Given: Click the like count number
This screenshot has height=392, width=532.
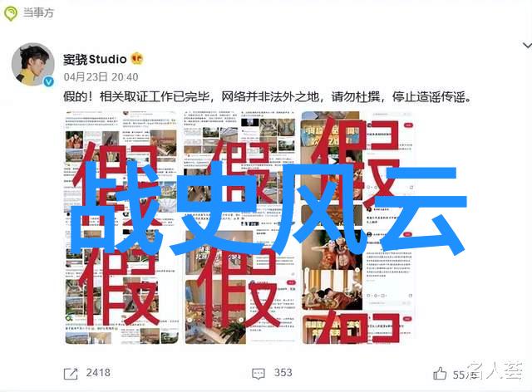Looking at the screenshot, I should [465, 375].
